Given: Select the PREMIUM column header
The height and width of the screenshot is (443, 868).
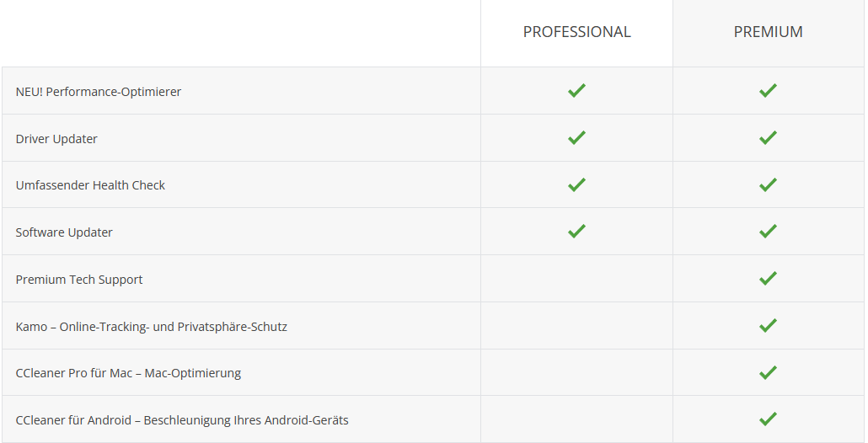Looking at the screenshot, I should 768,32.
